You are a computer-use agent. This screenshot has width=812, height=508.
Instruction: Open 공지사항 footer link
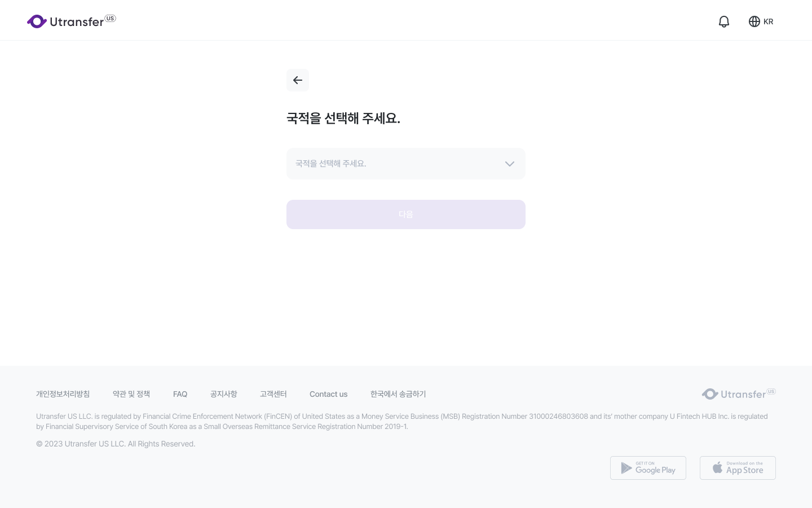(x=223, y=394)
